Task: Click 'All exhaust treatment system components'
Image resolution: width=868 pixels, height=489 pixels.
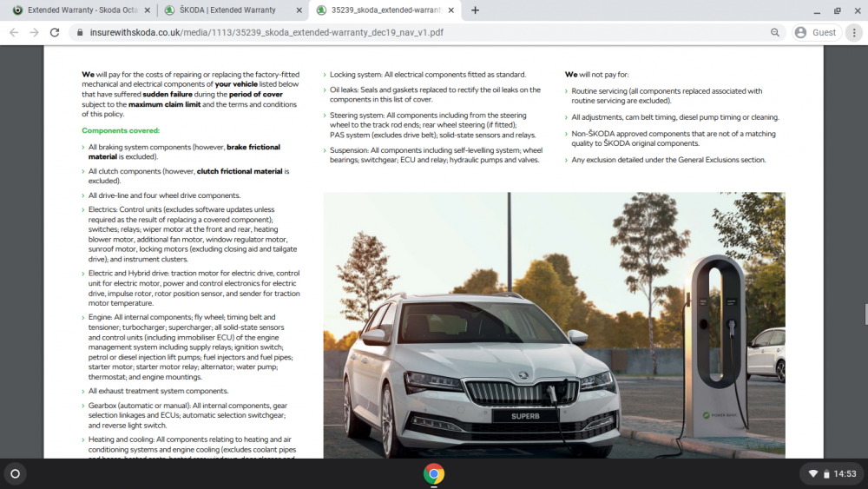Action: pos(158,391)
